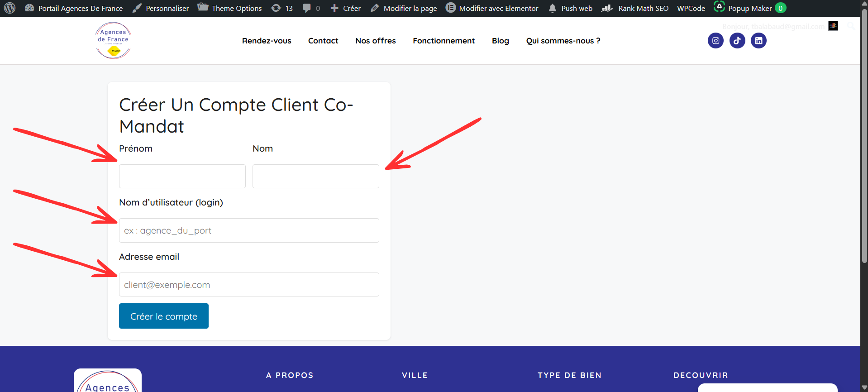Focus the Adresse email field

pos(249,284)
